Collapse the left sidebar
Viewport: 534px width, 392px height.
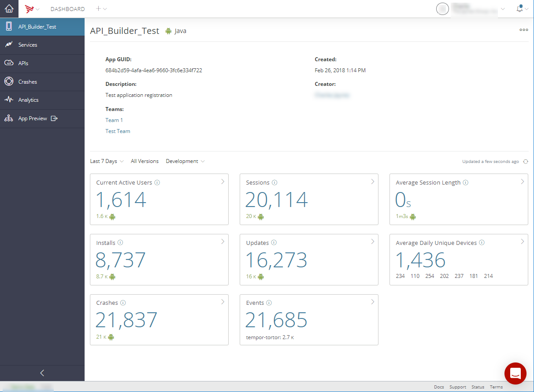click(x=42, y=373)
